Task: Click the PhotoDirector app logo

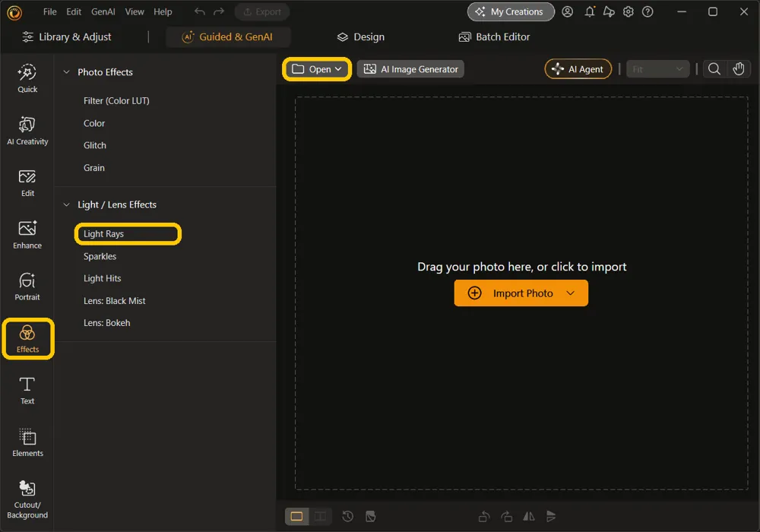Action: tap(14, 12)
